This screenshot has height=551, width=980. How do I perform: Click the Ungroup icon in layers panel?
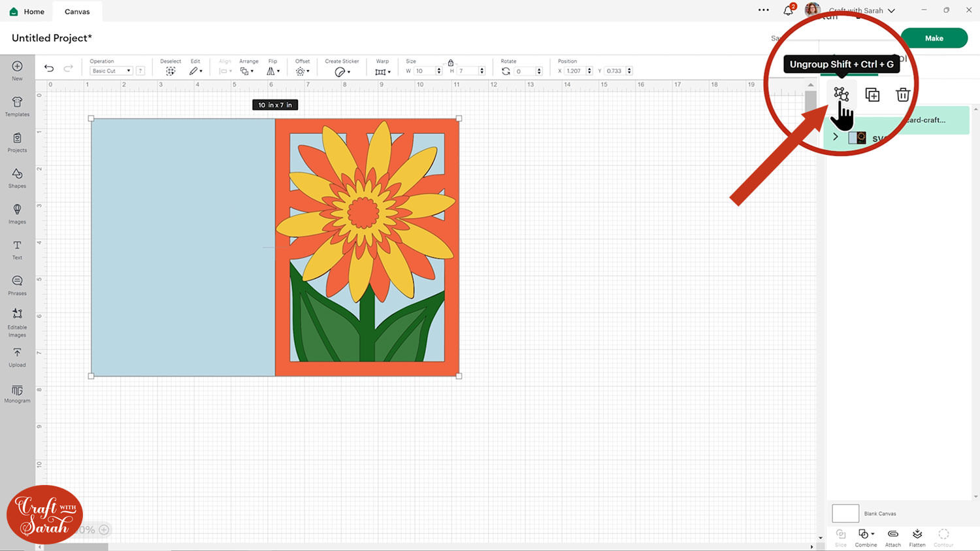click(x=841, y=95)
